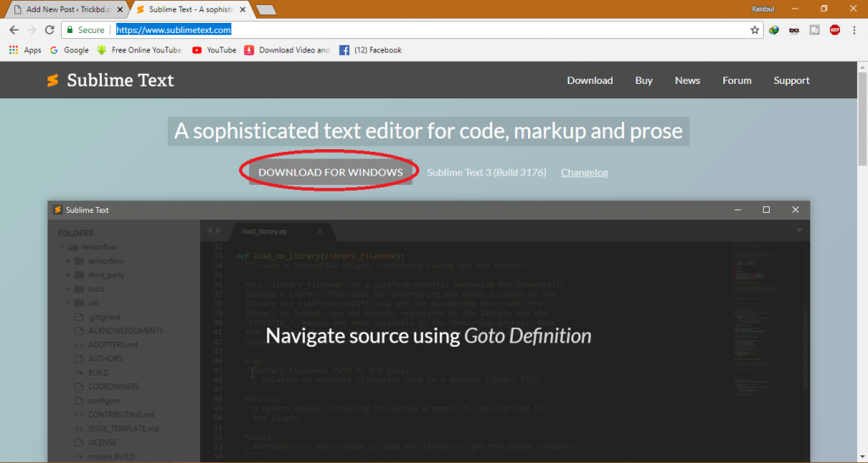Open the Forum nav menu item
This screenshot has width=868, height=463.
737,81
